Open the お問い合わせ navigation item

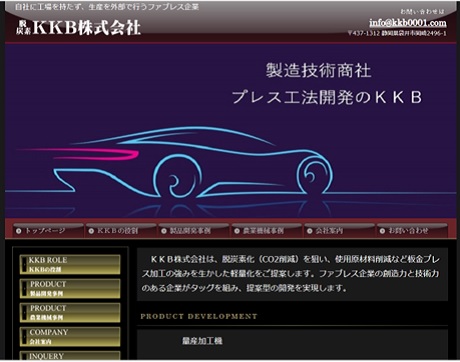click(x=412, y=231)
